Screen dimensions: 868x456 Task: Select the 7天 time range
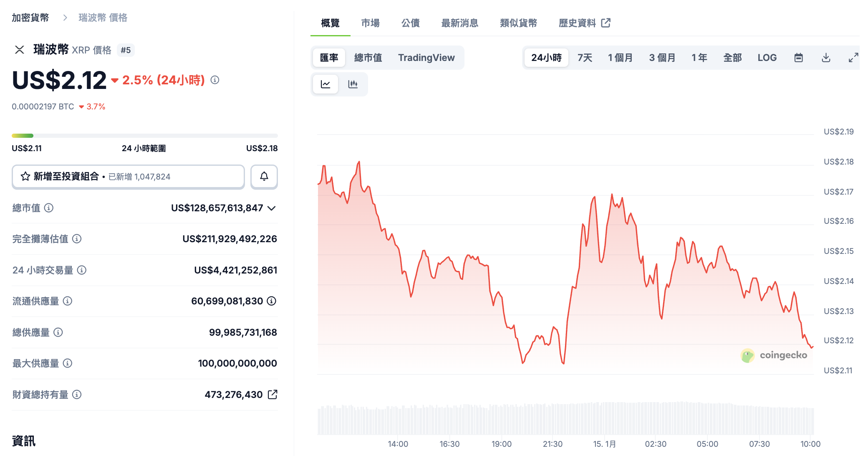coord(584,58)
